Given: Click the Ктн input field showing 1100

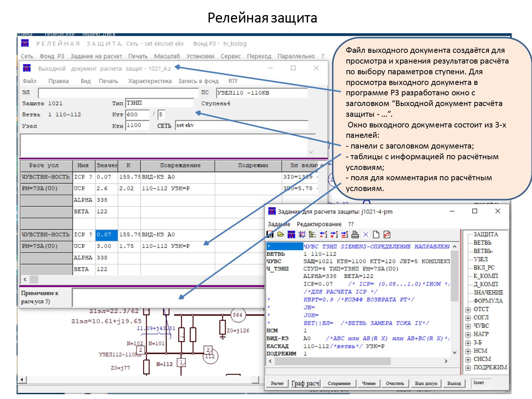Looking at the screenshot, I should 137,126.
